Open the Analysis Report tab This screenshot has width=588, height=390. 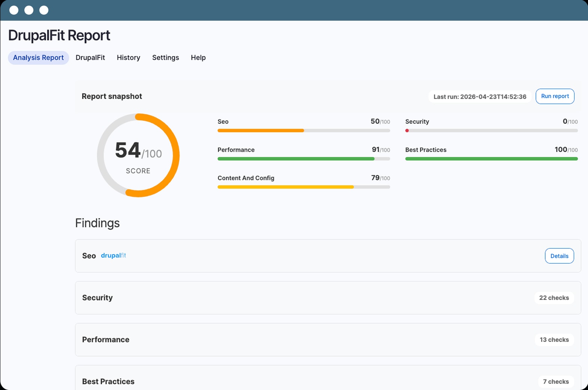pos(38,58)
